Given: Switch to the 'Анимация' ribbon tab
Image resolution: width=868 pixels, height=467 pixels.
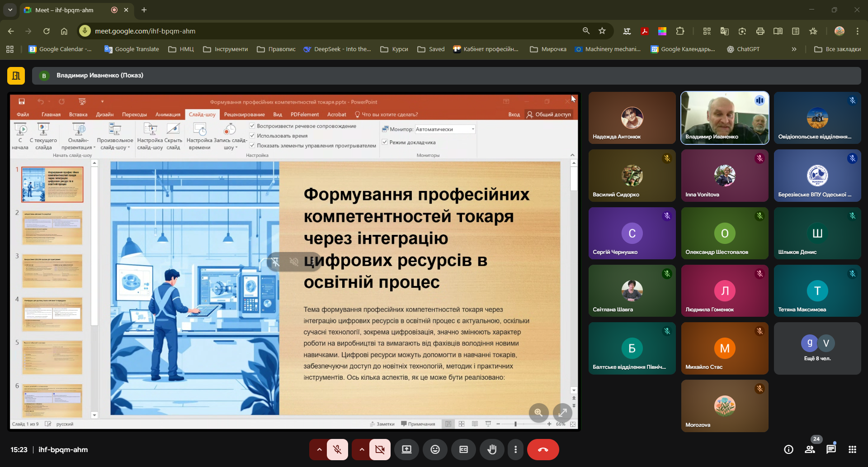Looking at the screenshot, I should tap(168, 114).
